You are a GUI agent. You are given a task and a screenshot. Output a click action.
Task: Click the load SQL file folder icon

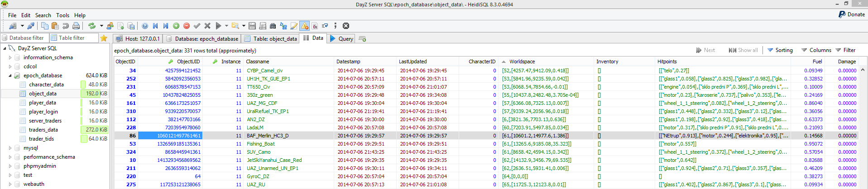click(235, 26)
